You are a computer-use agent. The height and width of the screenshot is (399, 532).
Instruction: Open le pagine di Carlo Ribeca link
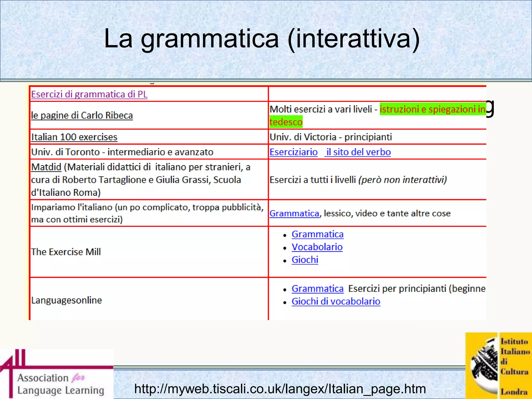pyautogui.click(x=82, y=115)
